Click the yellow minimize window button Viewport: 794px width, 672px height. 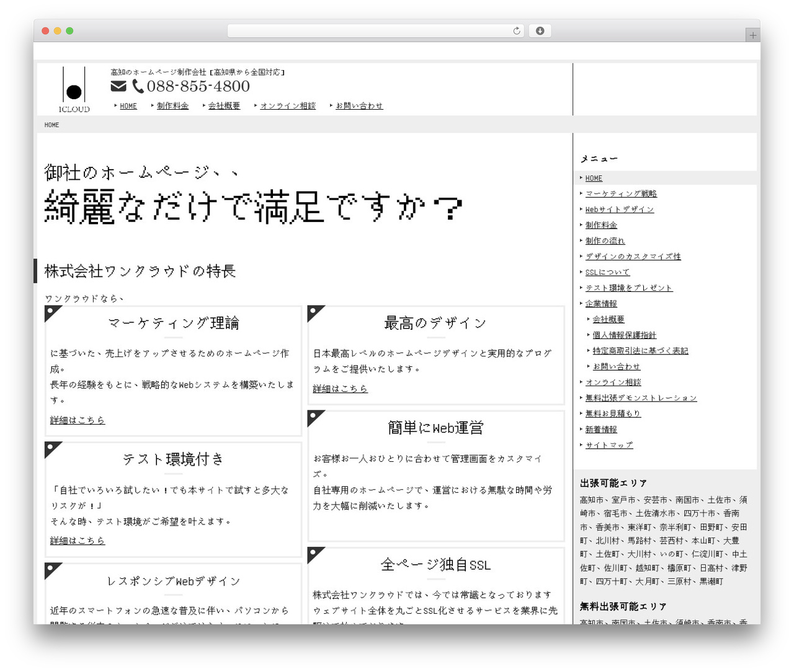58,31
